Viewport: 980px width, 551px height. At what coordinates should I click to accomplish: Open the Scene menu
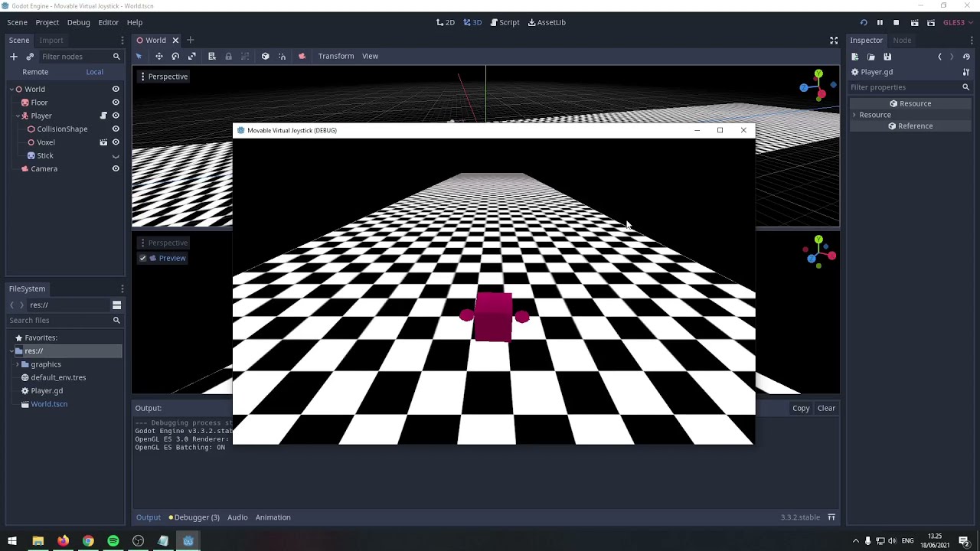coord(18,23)
